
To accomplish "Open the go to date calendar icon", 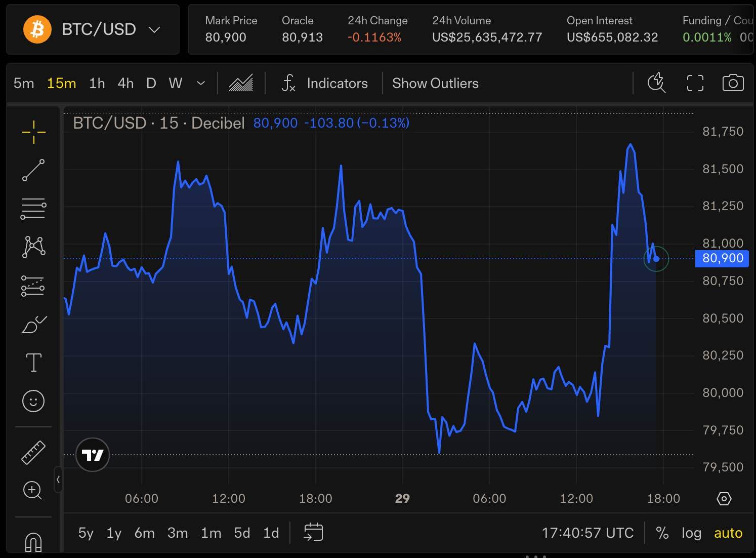I will tap(313, 532).
